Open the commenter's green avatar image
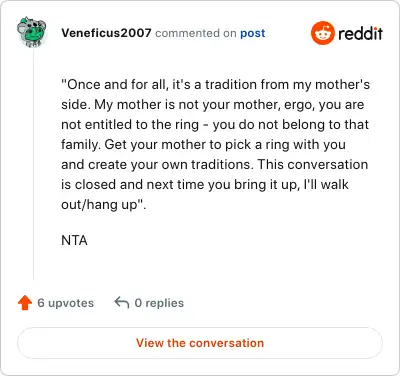Image resolution: width=400 pixels, height=376 pixels. (x=31, y=32)
